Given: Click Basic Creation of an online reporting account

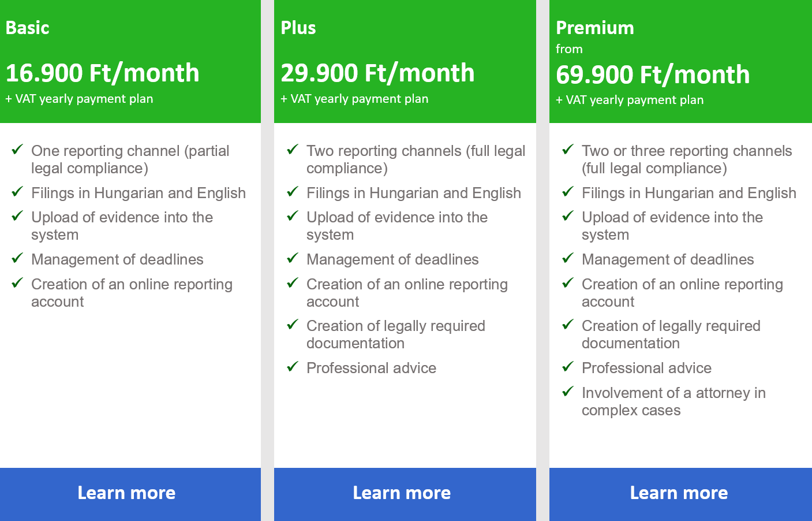Looking at the screenshot, I should pos(132,293).
